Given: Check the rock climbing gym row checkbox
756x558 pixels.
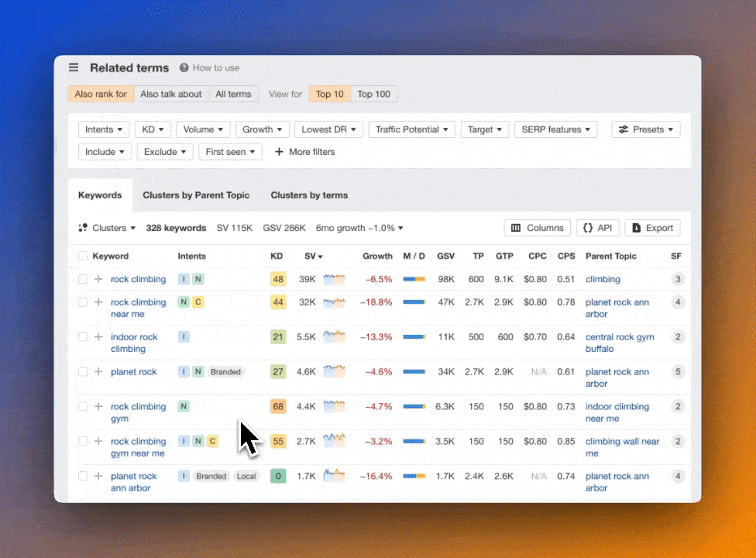Looking at the screenshot, I should click(83, 406).
